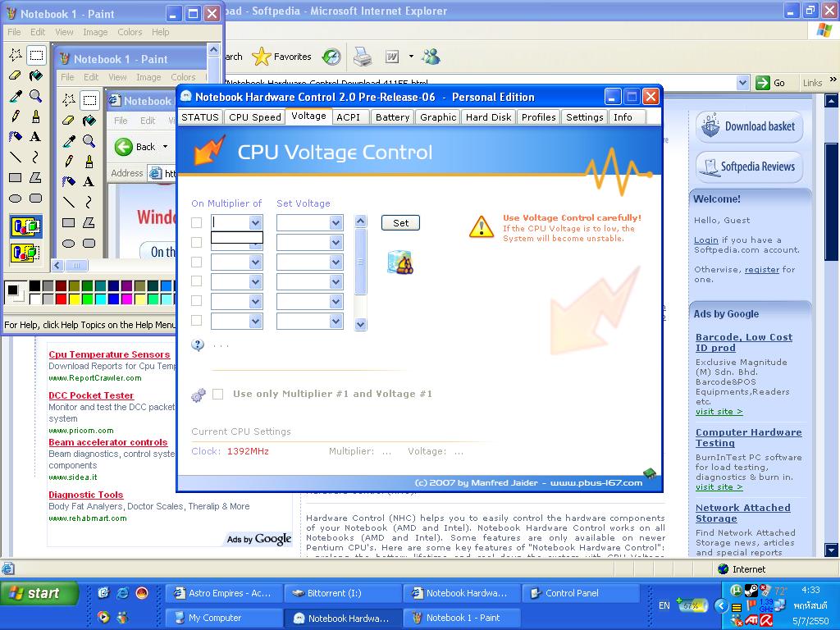Screen dimensions: 840x630
Task: Open the History icon in Internet Explorer toolbar
Action: pyautogui.click(x=331, y=57)
